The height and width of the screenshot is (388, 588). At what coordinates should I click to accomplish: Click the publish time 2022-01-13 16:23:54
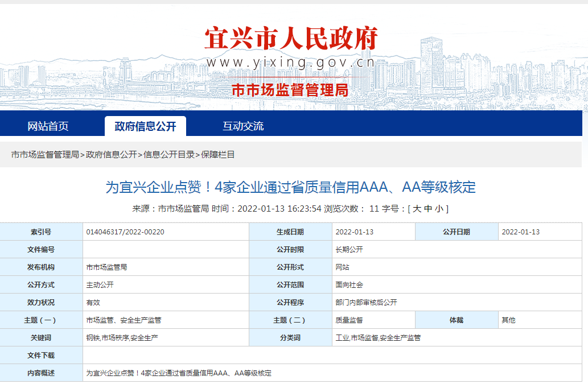pos(279,209)
